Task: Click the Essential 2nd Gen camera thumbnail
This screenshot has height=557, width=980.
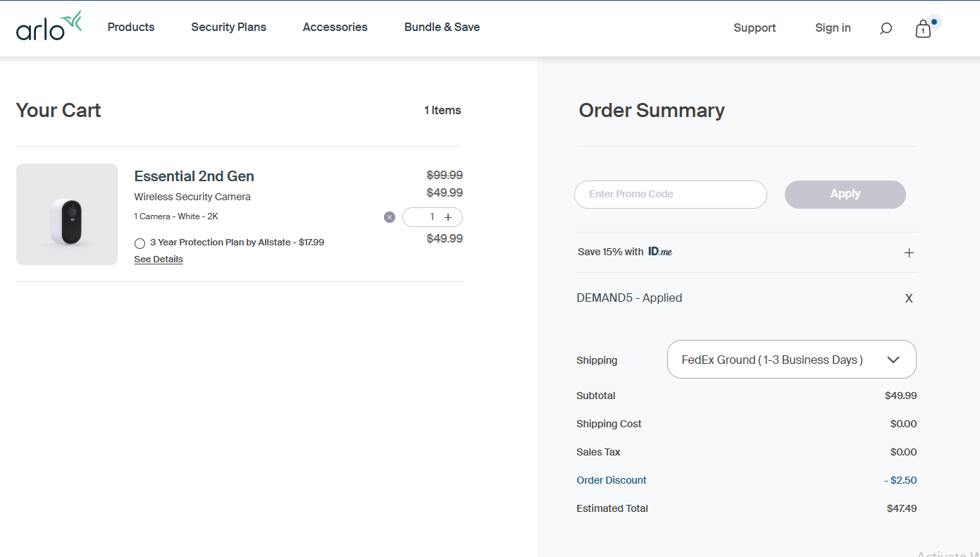Action: [x=67, y=214]
